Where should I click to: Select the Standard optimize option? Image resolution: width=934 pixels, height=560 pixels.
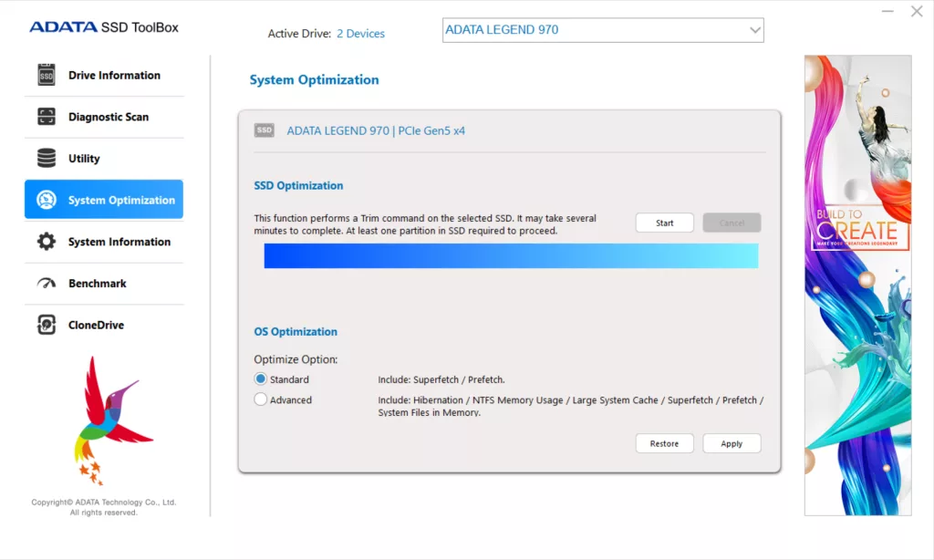click(260, 379)
